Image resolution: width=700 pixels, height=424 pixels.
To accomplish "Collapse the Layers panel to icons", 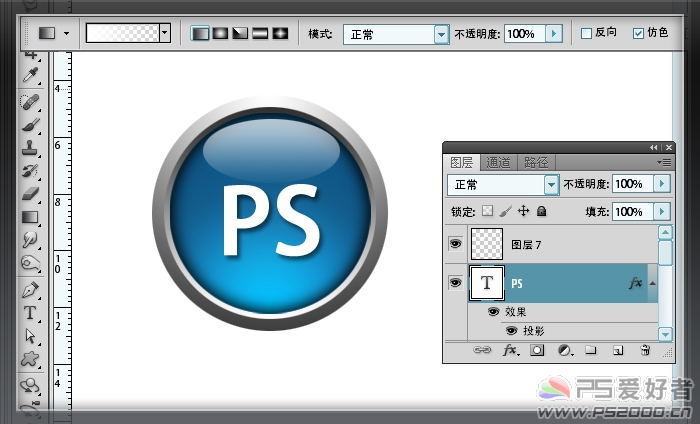I will (x=654, y=147).
